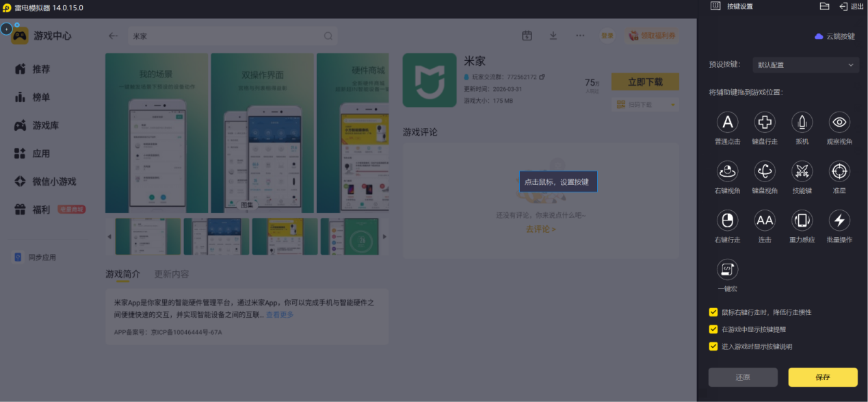Click the round floating button above 游戏中心 logo
This screenshot has height=402, width=868.
click(6, 29)
